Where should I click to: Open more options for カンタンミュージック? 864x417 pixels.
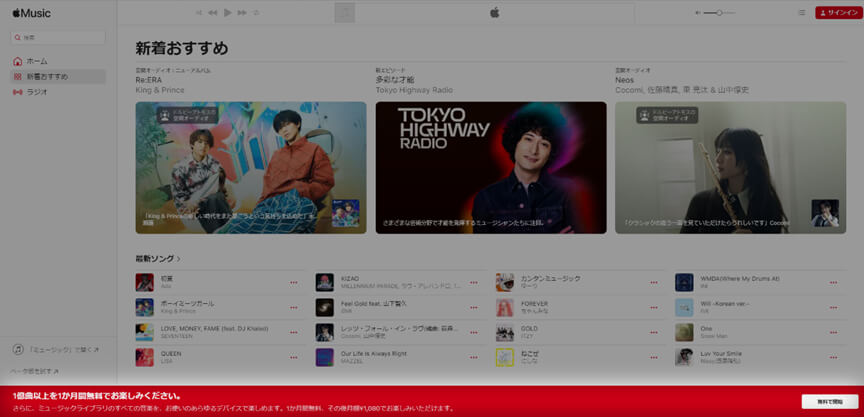pyautogui.click(x=654, y=283)
